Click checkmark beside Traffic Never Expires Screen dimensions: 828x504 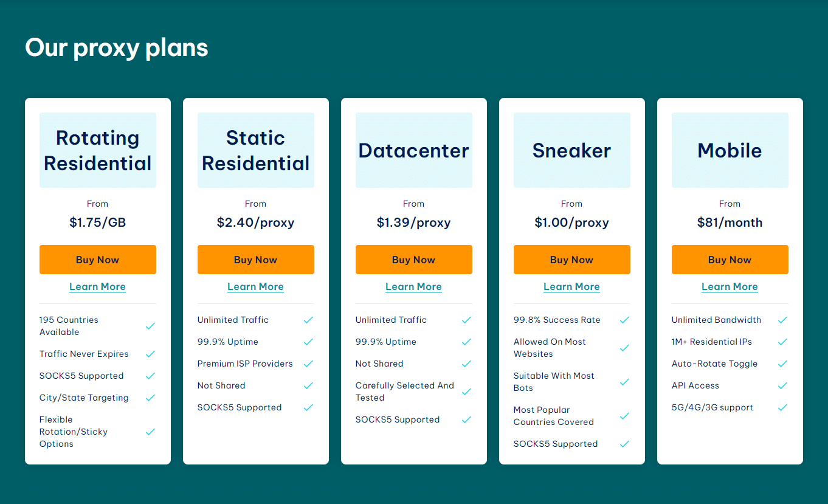[150, 354]
